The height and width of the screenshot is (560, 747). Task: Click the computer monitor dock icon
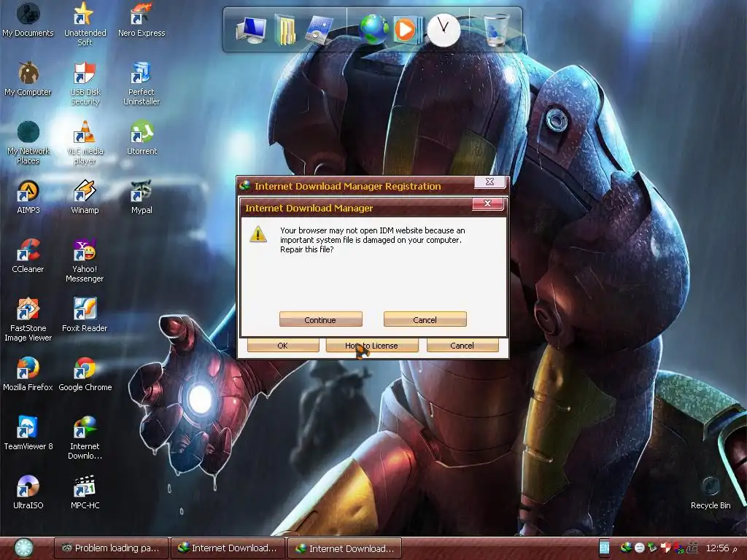tap(251, 29)
